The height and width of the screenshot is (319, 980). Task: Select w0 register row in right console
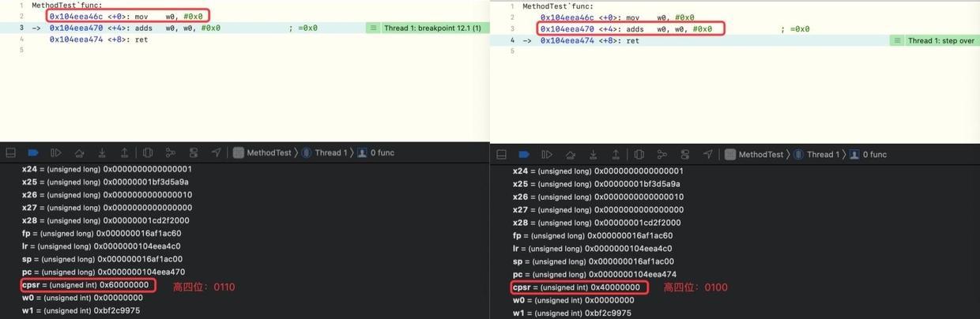(x=574, y=300)
